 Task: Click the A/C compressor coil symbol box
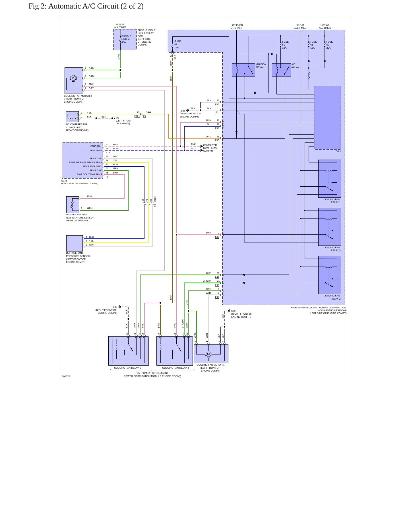coord(72,117)
